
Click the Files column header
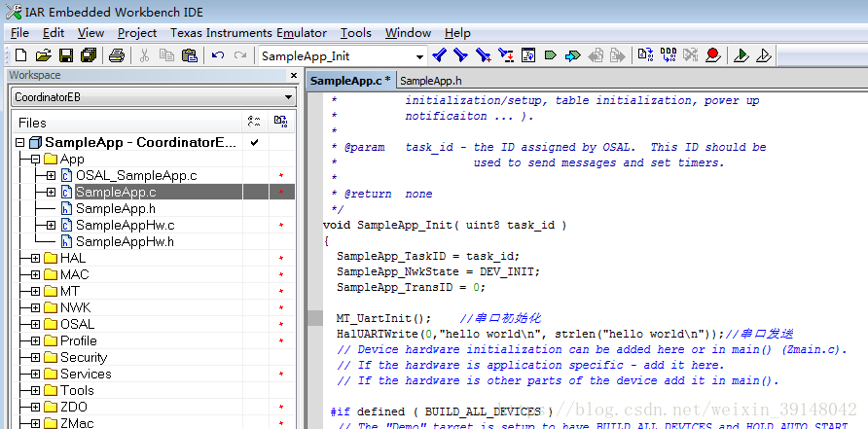pyautogui.click(x=127, y=123)
